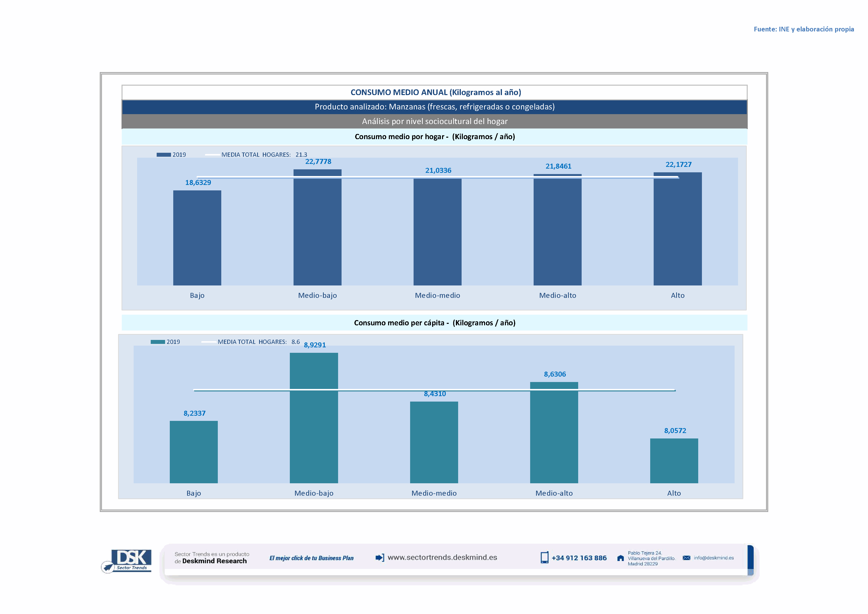
Task: Click the teal 2019 legend swatch in the per-capita chart
Action: (x=158, y=342)
